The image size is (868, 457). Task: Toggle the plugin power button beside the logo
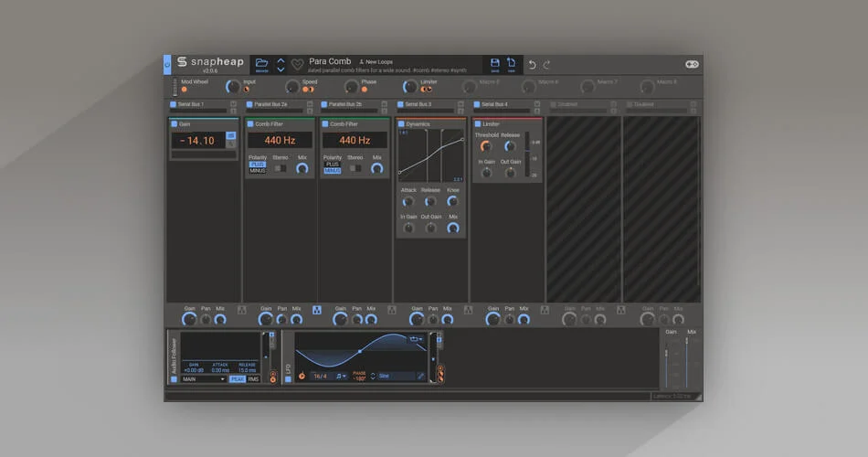click(167, 65)
